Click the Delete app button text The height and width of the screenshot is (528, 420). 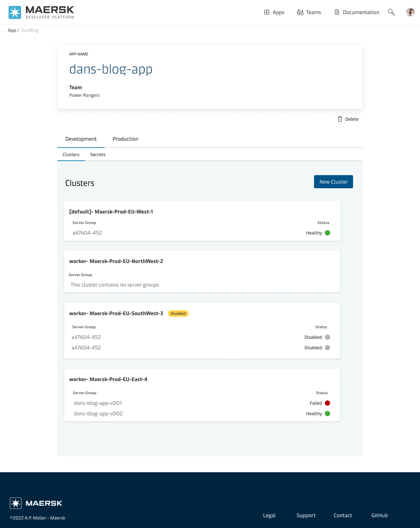(352, 119)
